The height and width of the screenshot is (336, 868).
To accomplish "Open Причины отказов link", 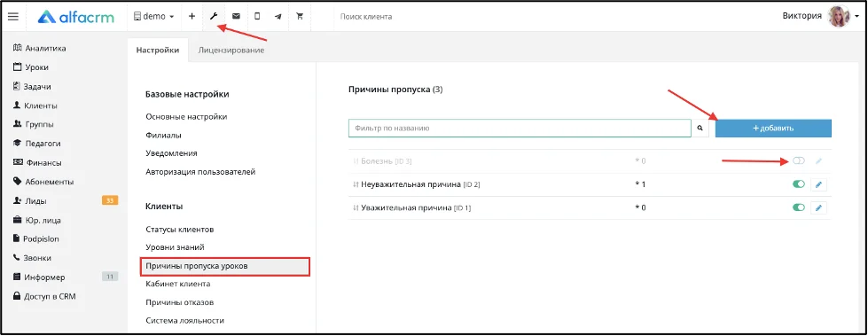I will pyautogui.click(x=180, y=302).
